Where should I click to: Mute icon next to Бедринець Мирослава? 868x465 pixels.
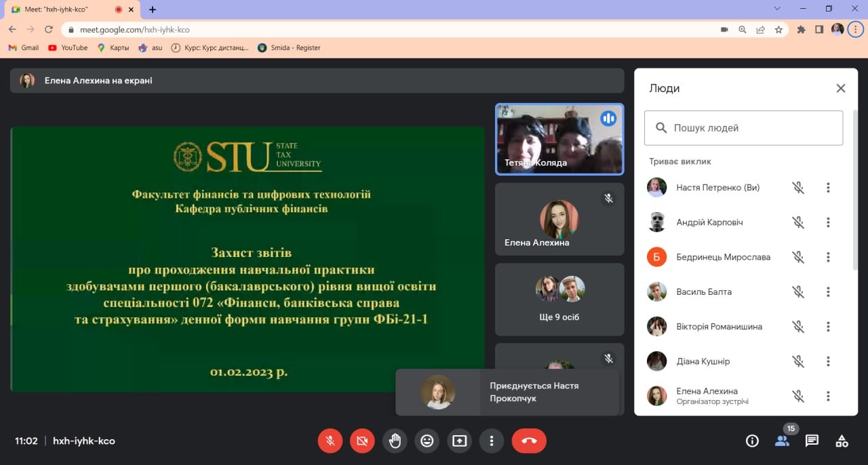(x=798, y=257)
